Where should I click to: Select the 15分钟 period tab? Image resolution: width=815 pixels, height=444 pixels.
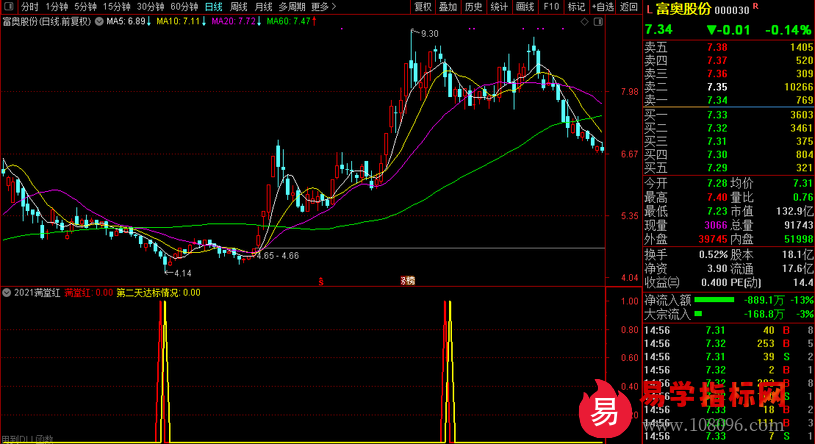[116, 7]
